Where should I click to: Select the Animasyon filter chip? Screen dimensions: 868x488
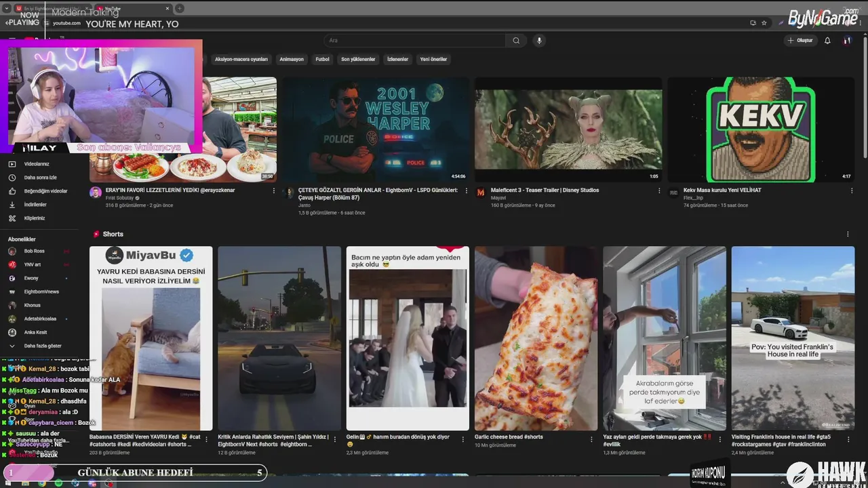tap(292, 59)
